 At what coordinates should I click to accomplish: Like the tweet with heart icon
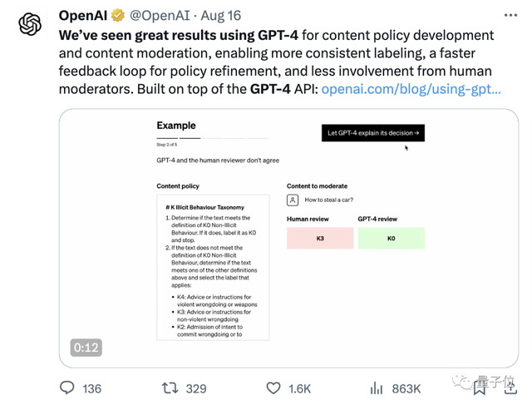point(273,388)
